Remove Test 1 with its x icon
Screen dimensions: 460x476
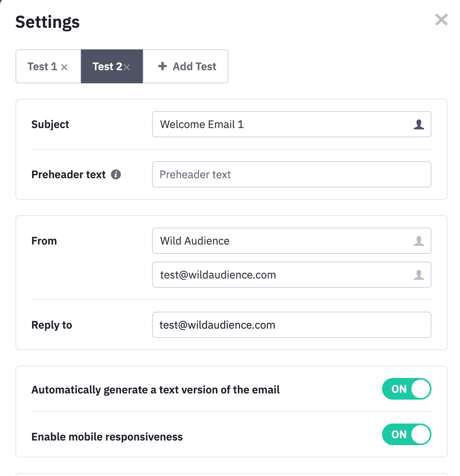pyautogui.click(x=64, y=67)
